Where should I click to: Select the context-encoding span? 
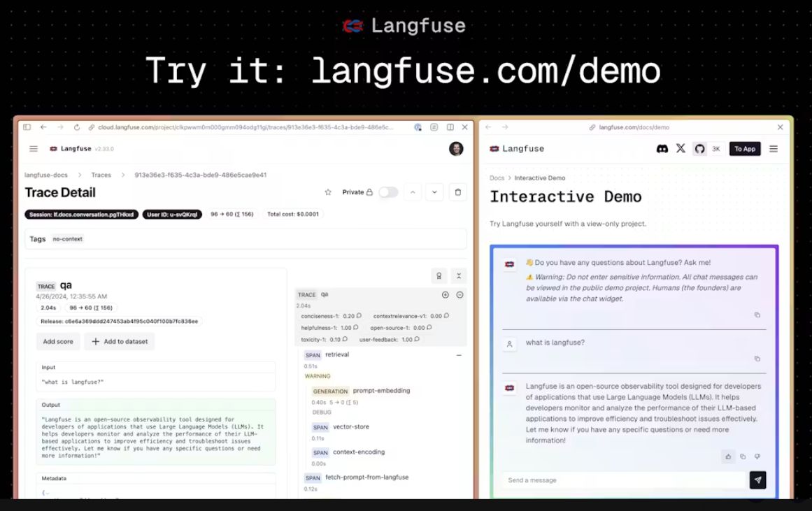coord(348,452)
